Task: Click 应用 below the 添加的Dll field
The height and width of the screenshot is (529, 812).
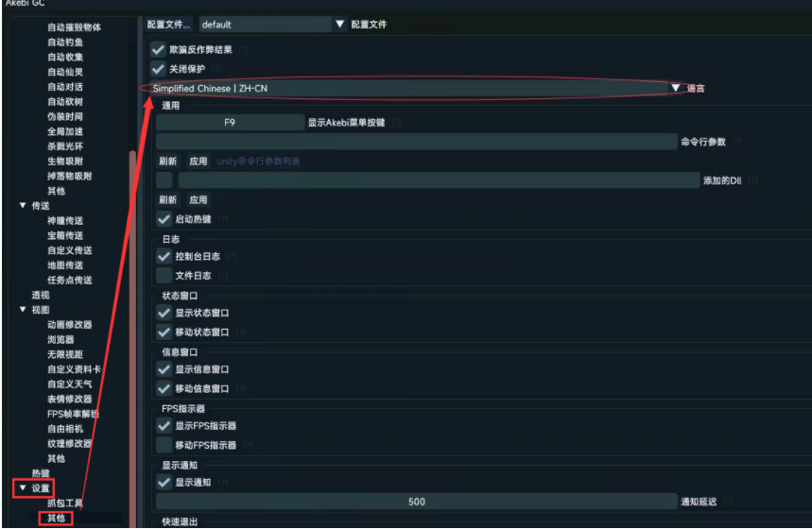Action: [x=198, y=200]
